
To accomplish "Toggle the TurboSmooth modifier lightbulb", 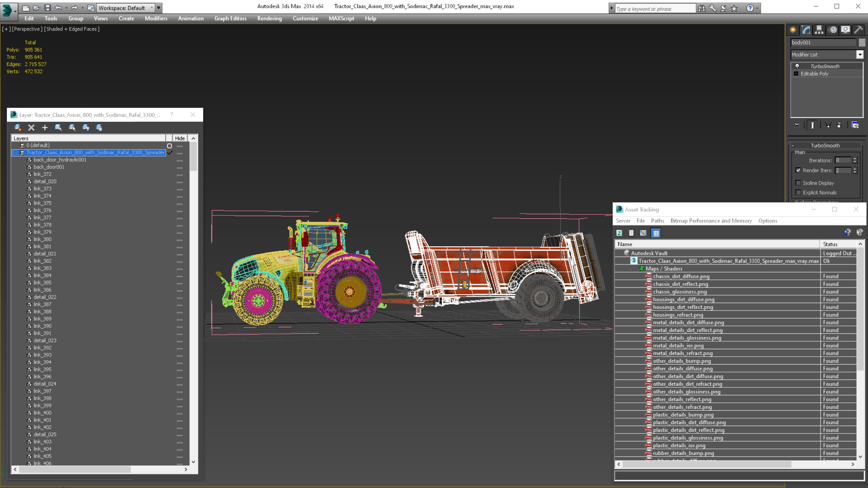I will (x=797, y=66).
